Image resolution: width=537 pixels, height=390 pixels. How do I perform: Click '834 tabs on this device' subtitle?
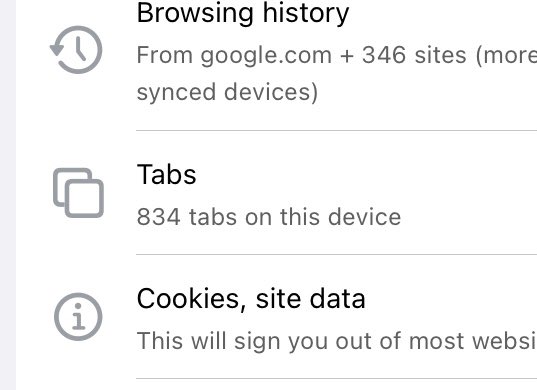pyautogui.click(x=269, y=217)
